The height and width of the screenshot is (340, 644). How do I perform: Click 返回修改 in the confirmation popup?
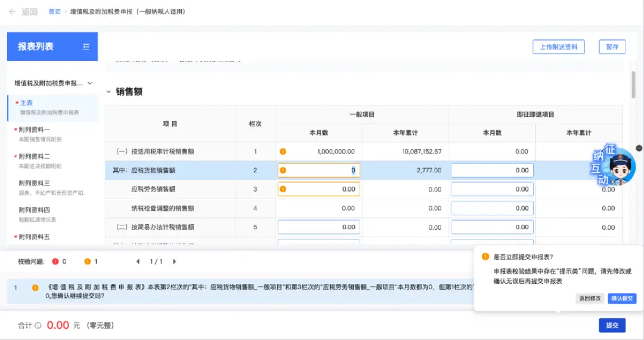tap(590, 298)
